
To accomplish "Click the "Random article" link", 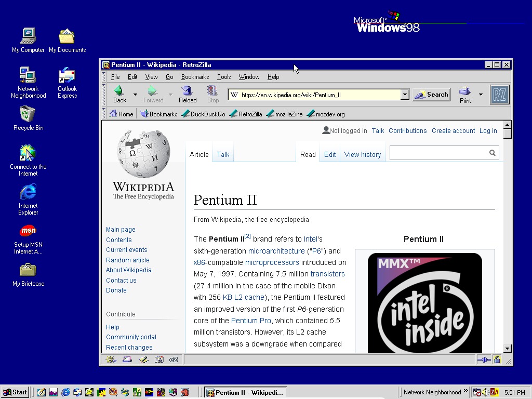I will (x=127, y=260).
